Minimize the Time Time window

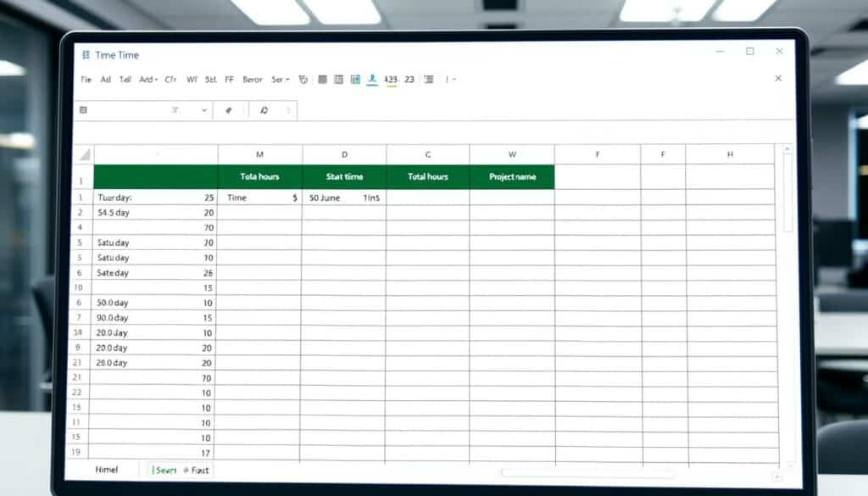721,52
